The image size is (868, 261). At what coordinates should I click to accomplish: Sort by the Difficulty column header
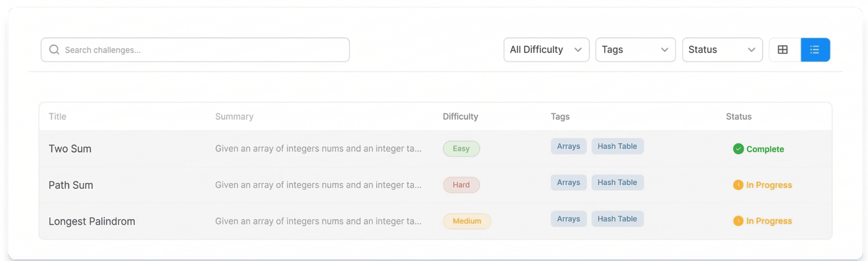click(x=460, y=116)
